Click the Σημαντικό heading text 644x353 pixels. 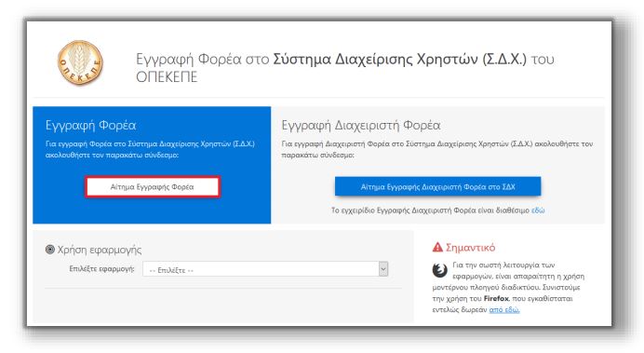pyautogui.click(x=470, y=248)
